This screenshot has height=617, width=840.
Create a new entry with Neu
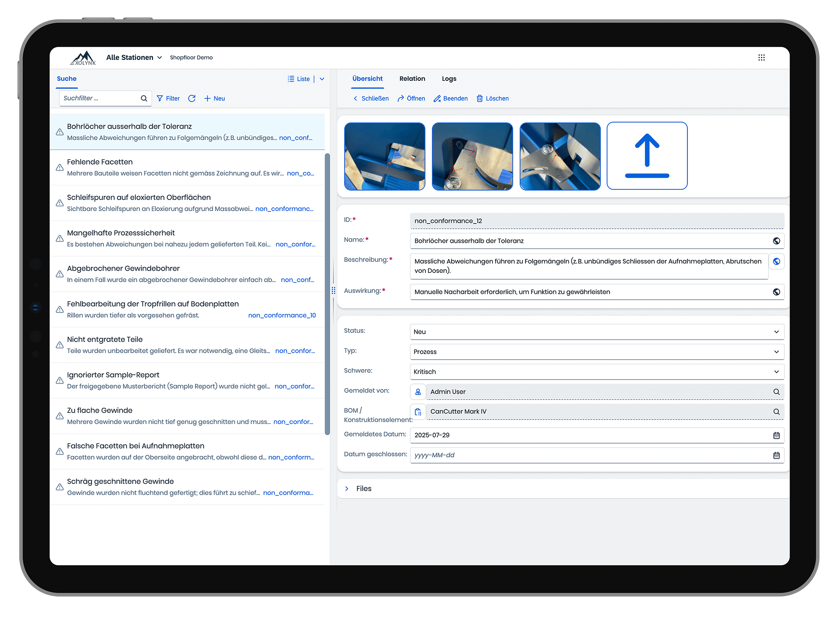pyautogui.click(x=214, y=98)
